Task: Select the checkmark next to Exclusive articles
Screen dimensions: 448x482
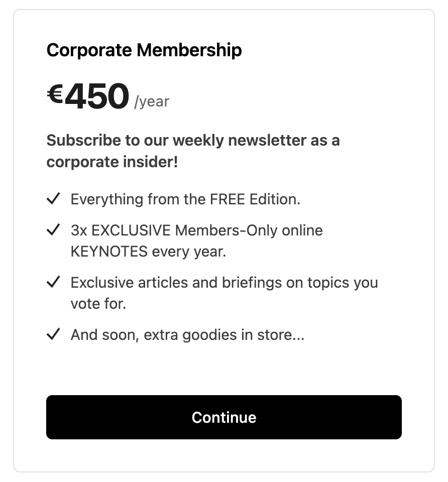Action: [x=53, y=282]
